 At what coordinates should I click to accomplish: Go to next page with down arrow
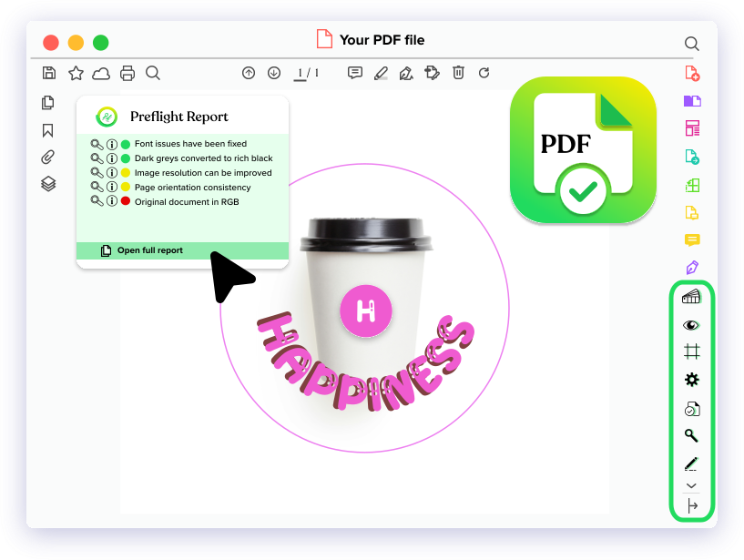274,73
